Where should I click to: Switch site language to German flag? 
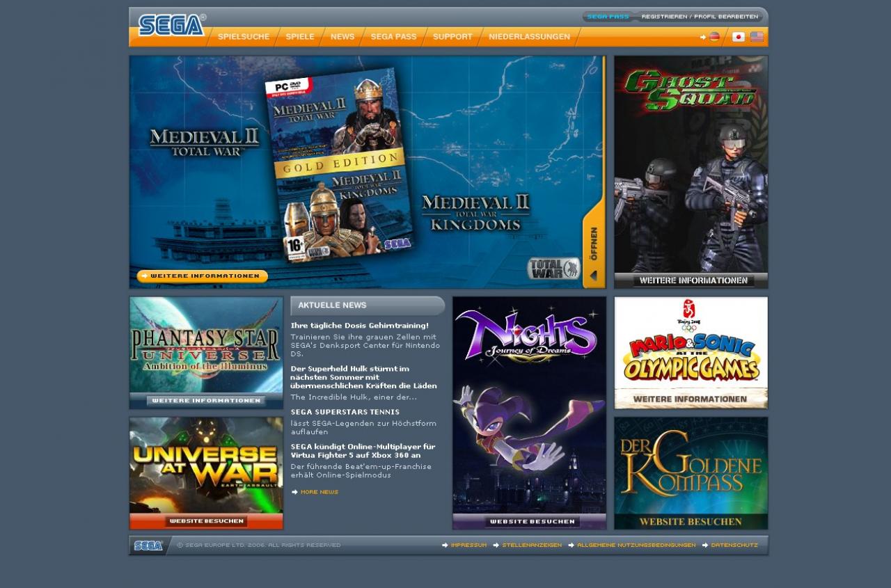point(714,37)
